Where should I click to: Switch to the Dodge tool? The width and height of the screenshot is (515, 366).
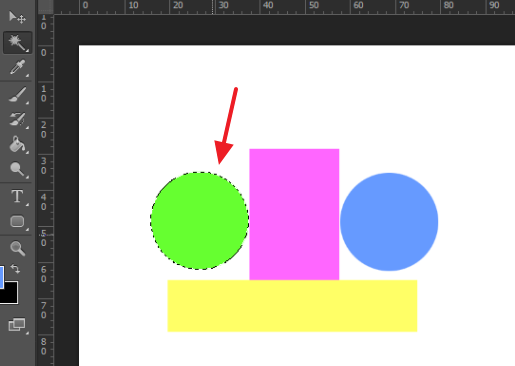pos(17,169)
